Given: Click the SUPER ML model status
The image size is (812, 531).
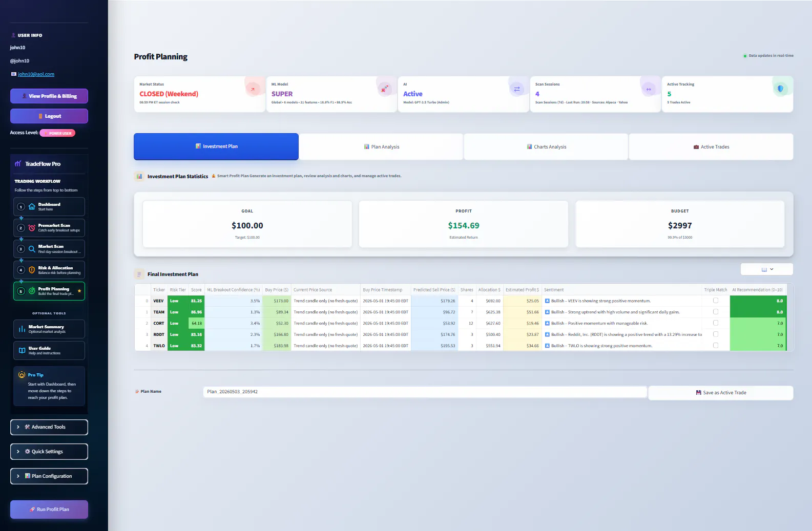Looking at the screenshot, I should click(x=282, y=94).
